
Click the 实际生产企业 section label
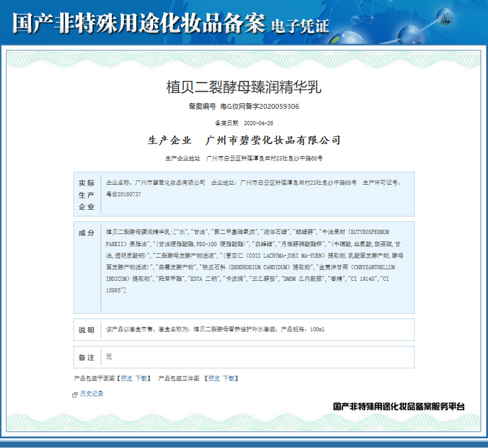click(86, 195)
